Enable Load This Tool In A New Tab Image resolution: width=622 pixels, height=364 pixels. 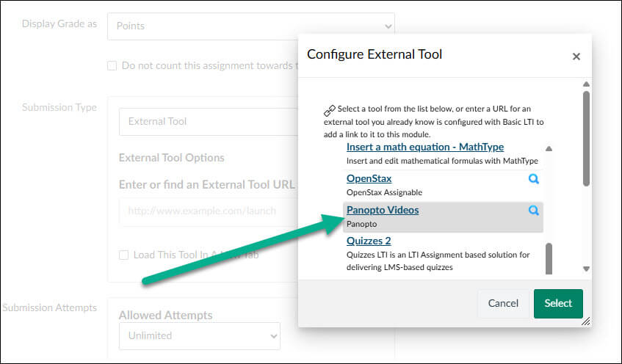124,255
